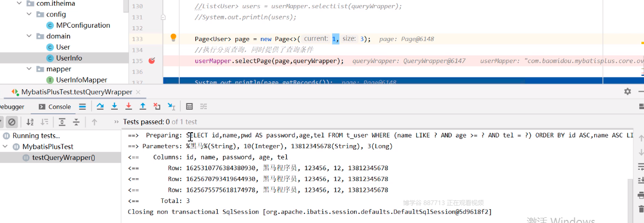
Task: Click the Threads menu icon beside Console
Action: point(82,107)
